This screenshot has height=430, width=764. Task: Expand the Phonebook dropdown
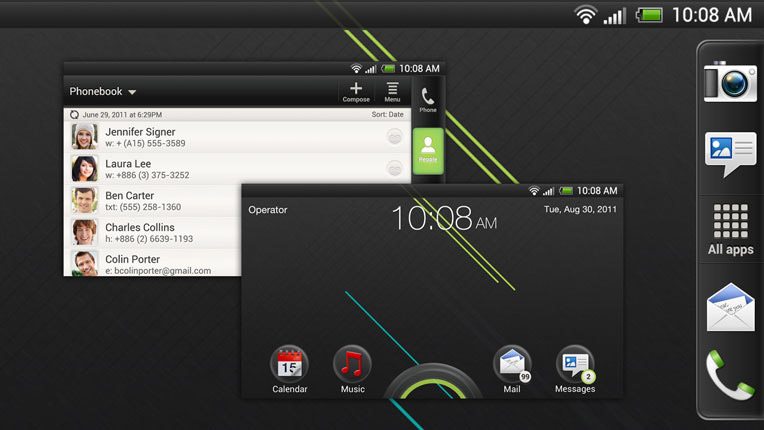(x=103, y=92)
